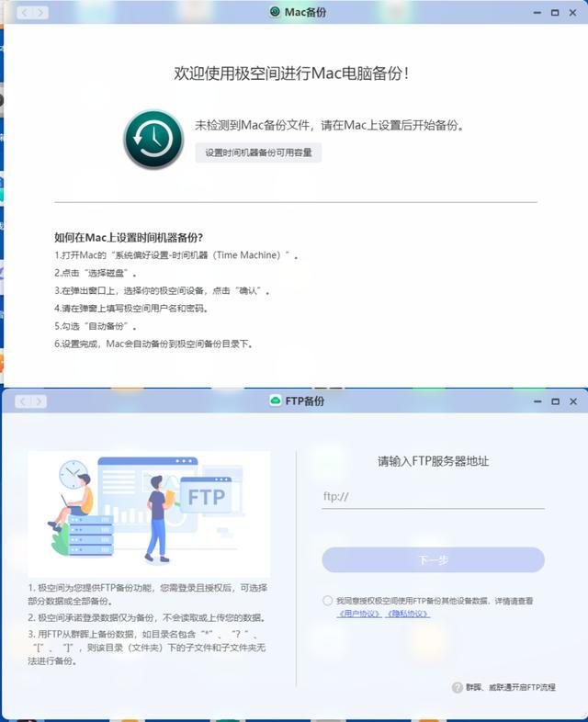
Task: Click step 6.设置完成 text line
Action: coord(153,344)
